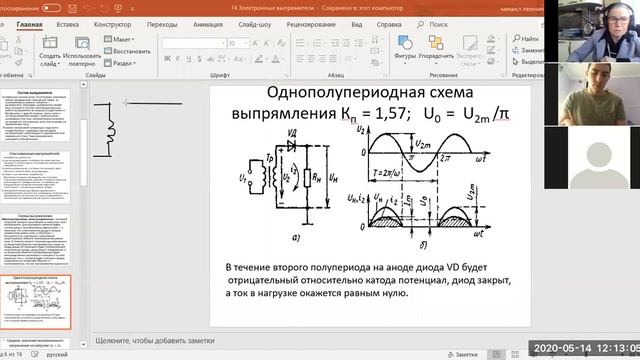Click the Заметки button in status bar
Image resolution: width=640 pixels, height=360 pixels.
tap(462, 354)
